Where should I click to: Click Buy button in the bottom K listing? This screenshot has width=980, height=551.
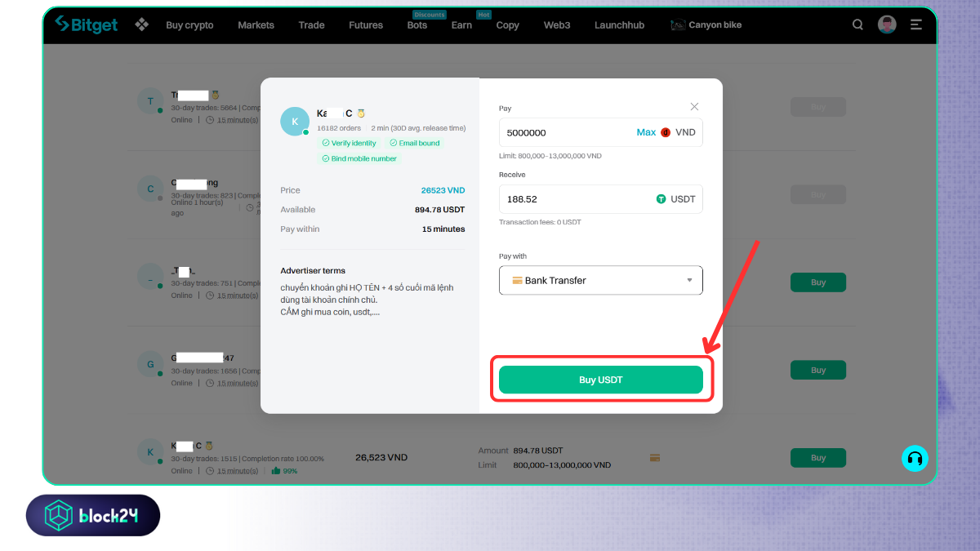(x=818, y=458)
